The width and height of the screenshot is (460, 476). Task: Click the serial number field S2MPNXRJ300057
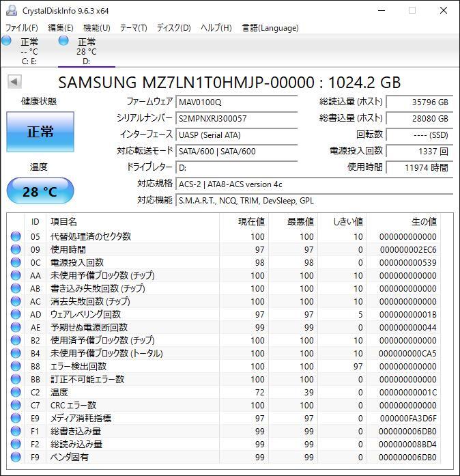[236, 118]
